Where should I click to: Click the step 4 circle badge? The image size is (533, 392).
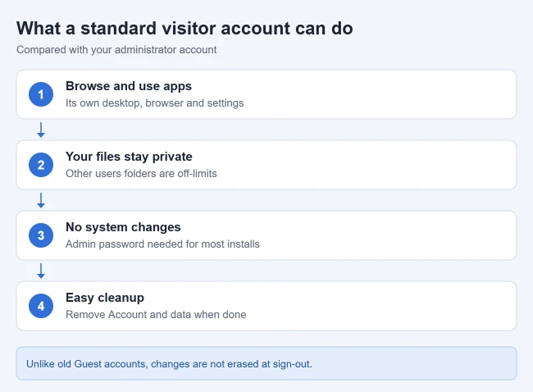41,306
